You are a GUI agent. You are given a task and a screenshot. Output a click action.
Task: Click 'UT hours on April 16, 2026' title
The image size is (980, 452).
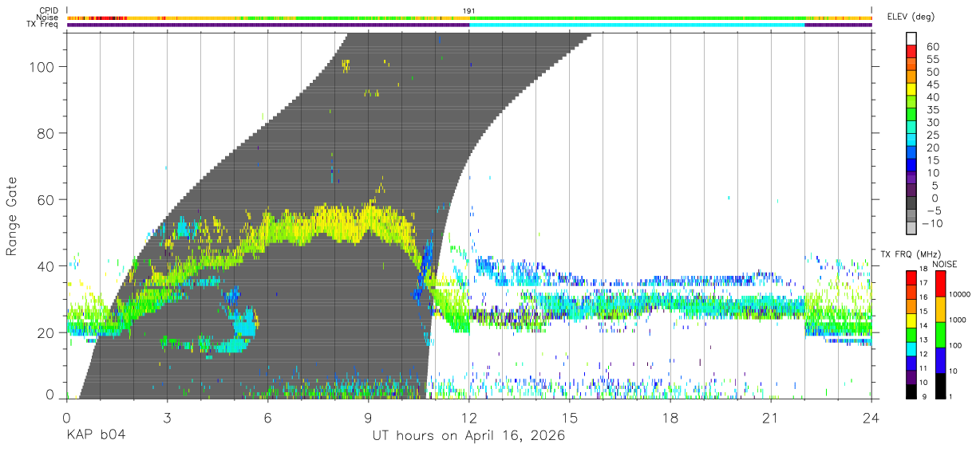[x=468, y=436]
